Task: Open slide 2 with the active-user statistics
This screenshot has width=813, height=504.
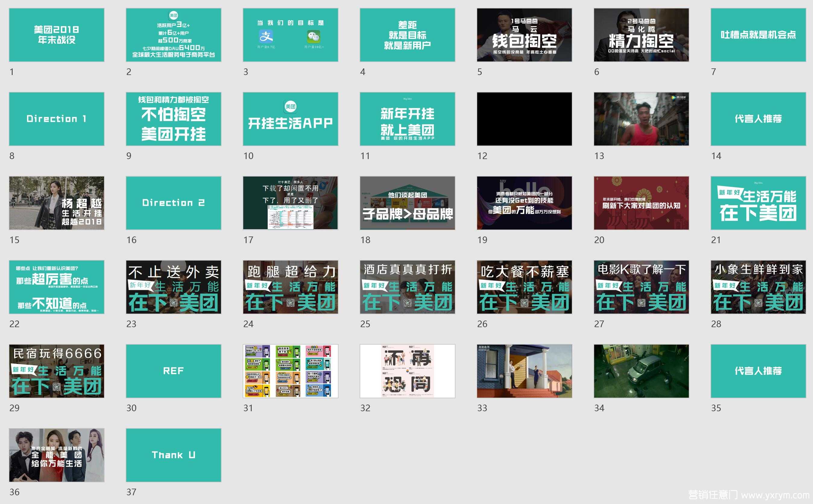Action: coord(173,35)
